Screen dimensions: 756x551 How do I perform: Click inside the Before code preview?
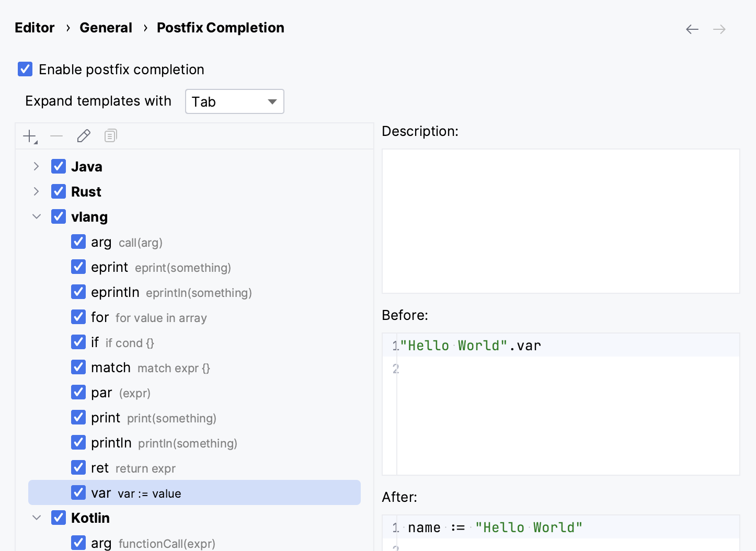pyautogui.click(x=565, y=413)
